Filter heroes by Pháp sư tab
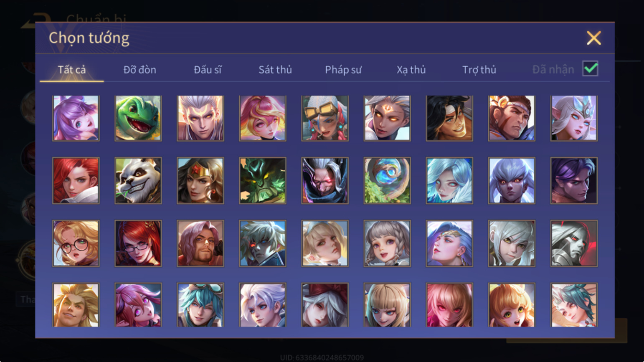644x362 pixels. (x=343, y=70)
